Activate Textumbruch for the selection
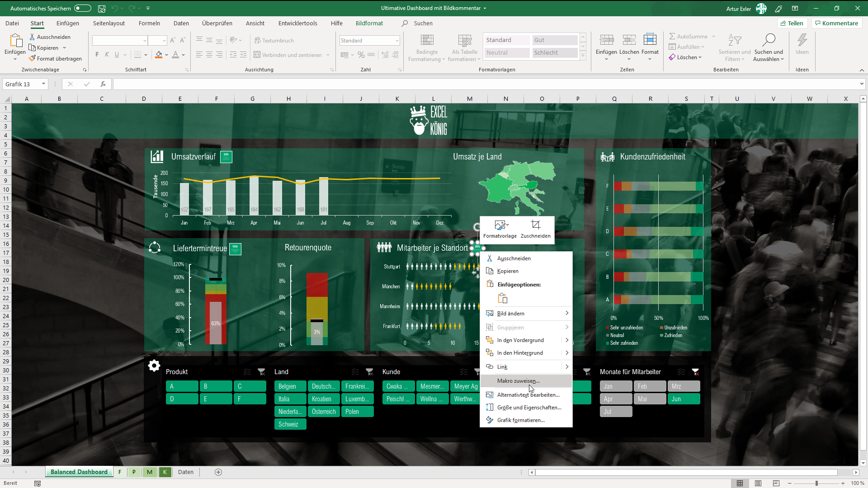 point(274,40)
